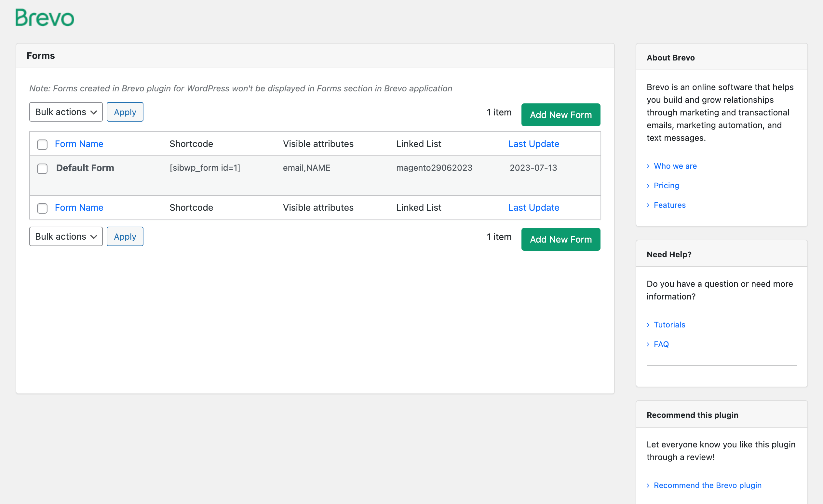Select the bottom Add New Form button
The image size is (823, 504).
pyautogui.click(x=561, y=239)
